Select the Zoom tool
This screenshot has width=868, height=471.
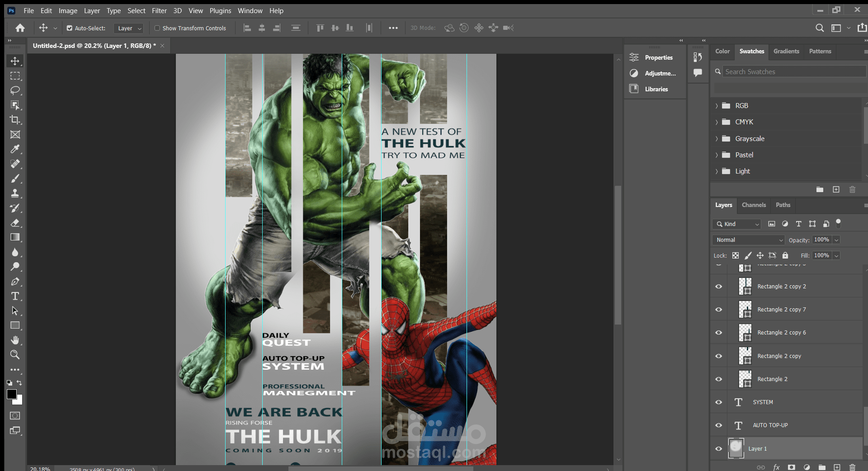[x=15, y=355]
